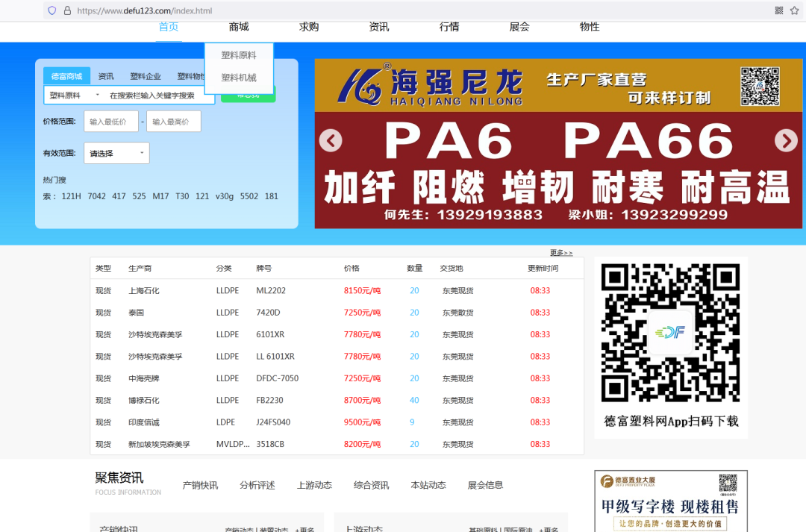This screenshot has width=806, height=532.
Task: Click grade 7420D in the table
Action: (269, 313)
